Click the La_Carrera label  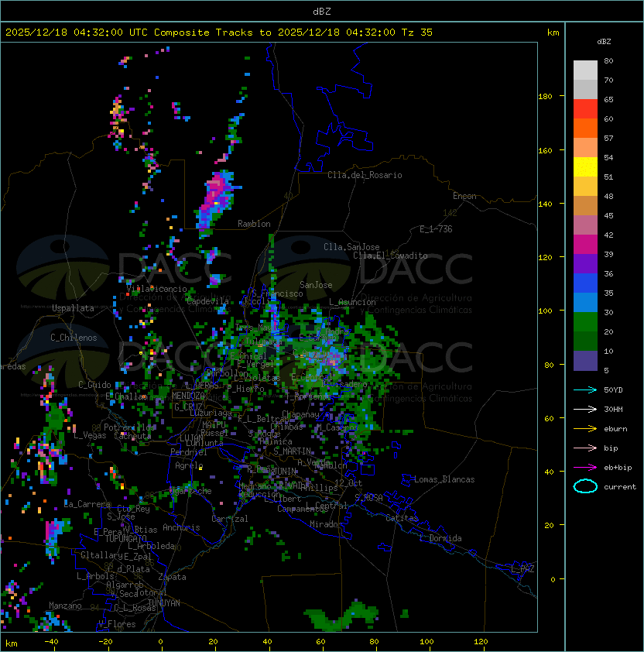(x=87, y=504)
